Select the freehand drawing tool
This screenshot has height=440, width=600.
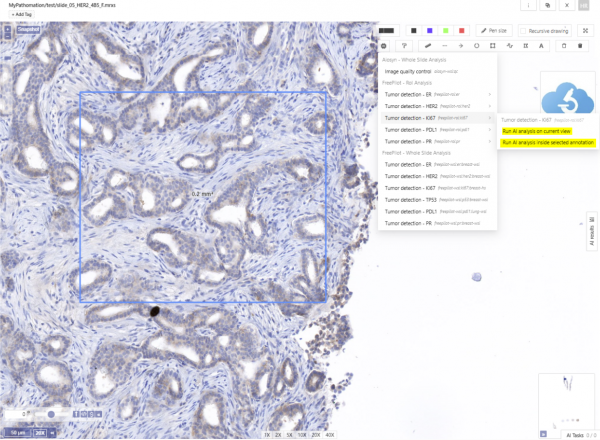pos(510,46)
